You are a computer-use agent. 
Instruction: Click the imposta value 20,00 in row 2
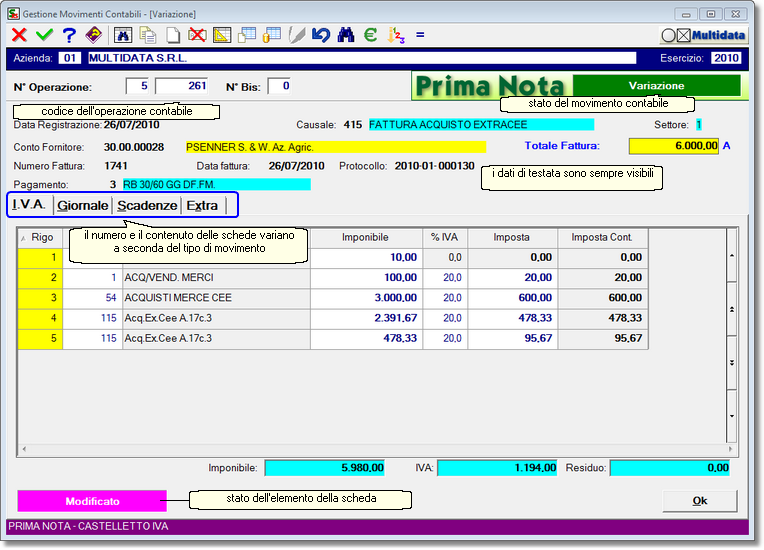[513, 278]
